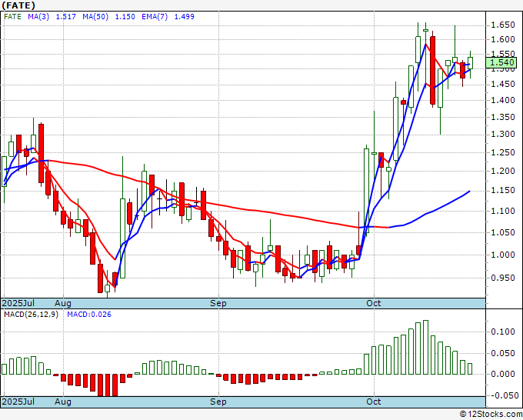
Task: Open the 12Stocks.com watermark link
Action: [490, 414]
